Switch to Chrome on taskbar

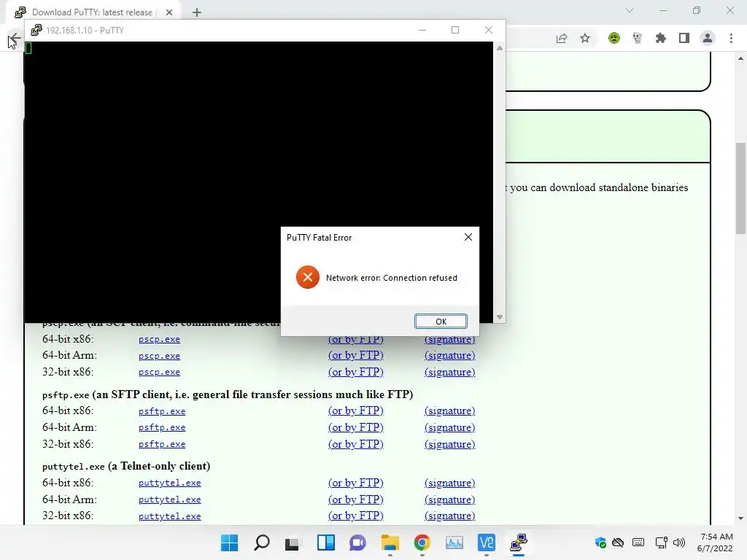tap(422, 542)
